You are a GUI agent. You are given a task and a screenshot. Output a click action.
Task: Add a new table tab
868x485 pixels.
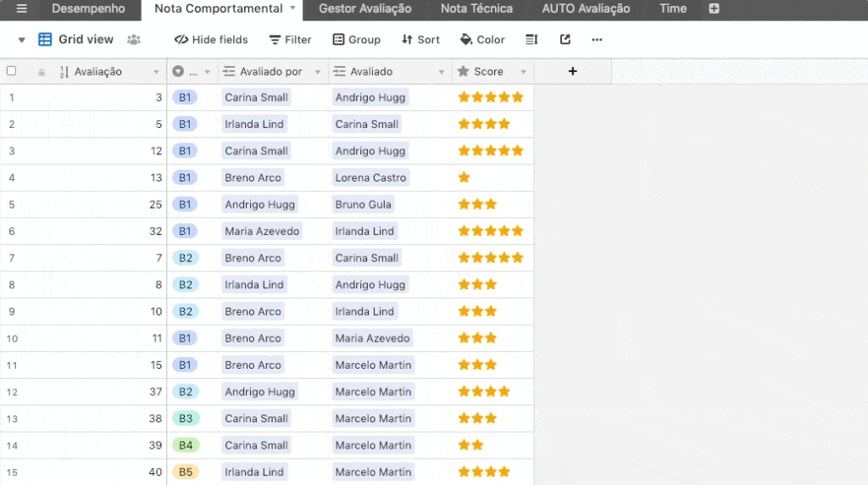[714, 8]
